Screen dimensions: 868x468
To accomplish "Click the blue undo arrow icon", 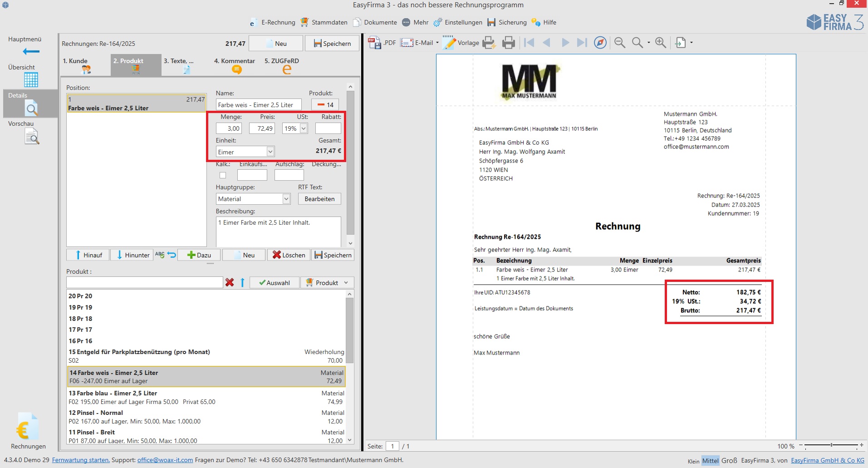I will (172, 255).
